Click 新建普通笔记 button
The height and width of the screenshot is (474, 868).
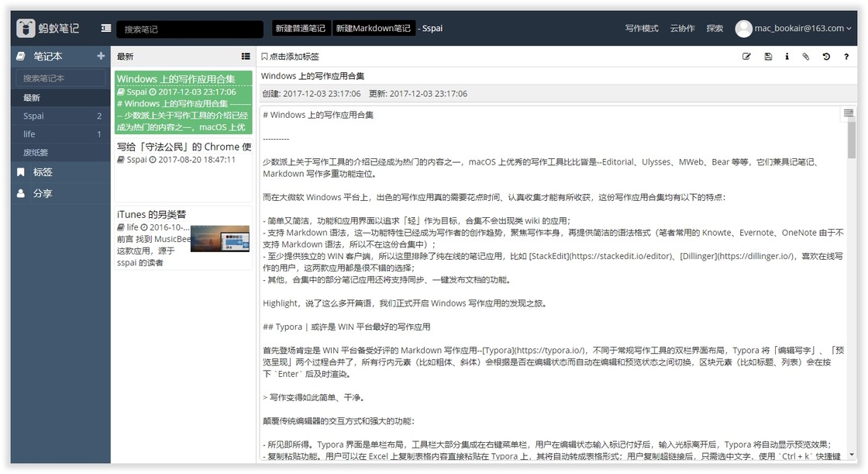[301, 28]
